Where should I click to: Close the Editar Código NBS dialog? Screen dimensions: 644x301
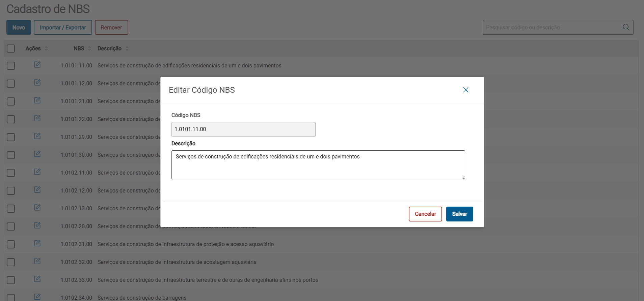(x=465, y=90)
